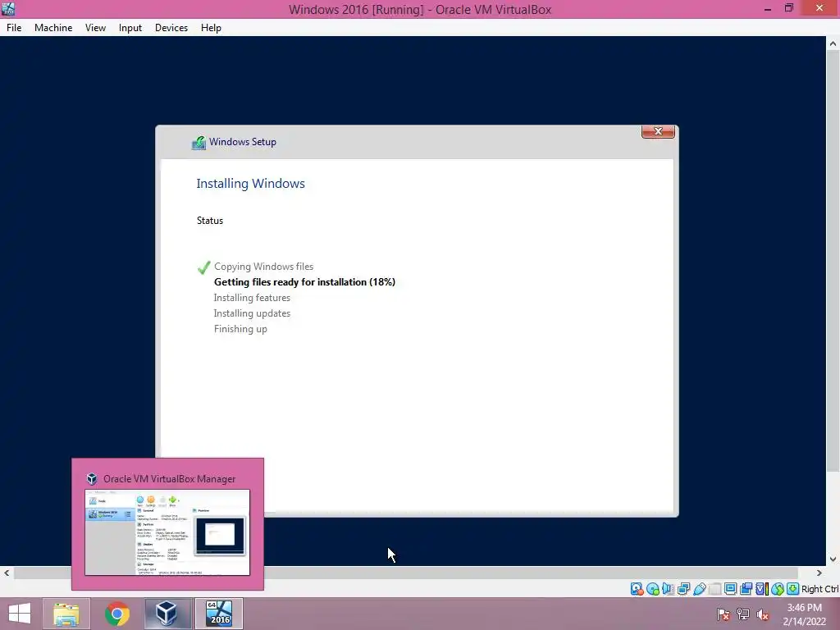This screenshot has height=630, width=840.
Task: Open the Machine menu
Action: pyautogui.click(x=53, y=28)
